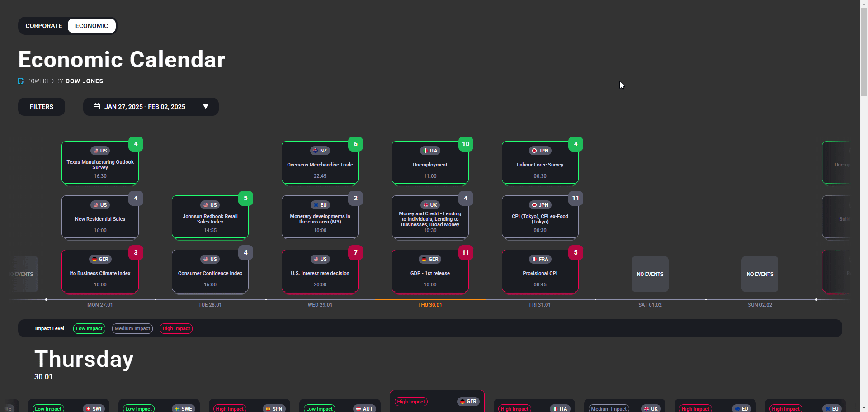Click the GER flag tag on GDP card

[x=430, y=259]
